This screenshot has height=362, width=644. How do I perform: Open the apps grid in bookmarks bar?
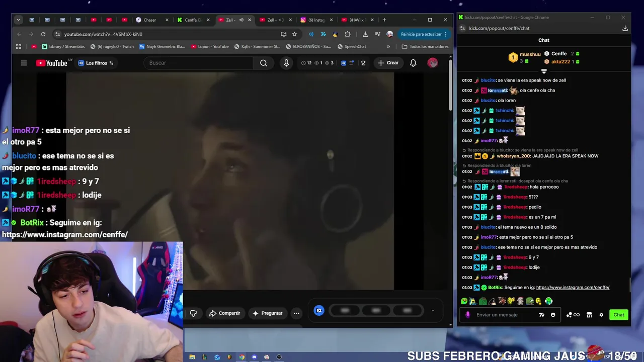click(19, 46)
